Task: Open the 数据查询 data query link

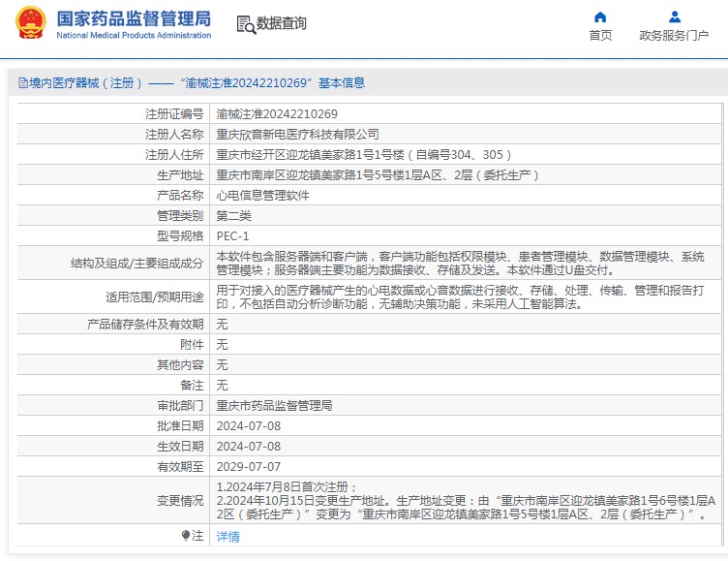Action: pyautogui.click(x=282, y=23)
